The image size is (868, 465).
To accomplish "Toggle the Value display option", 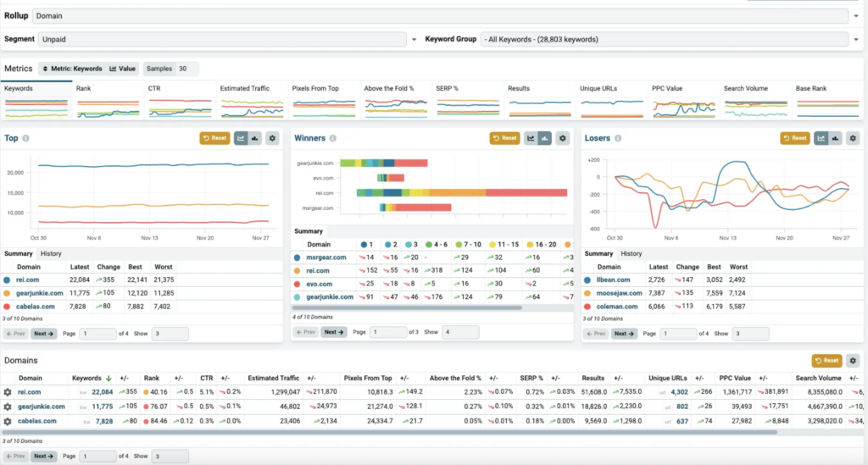I will coord(122,69).
